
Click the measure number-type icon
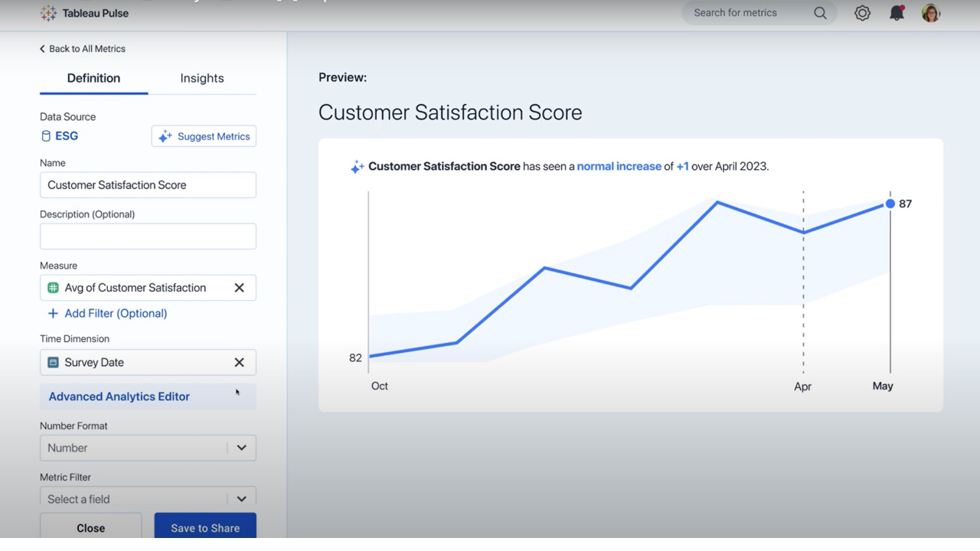pyautogui.click(x=53, y=288)
